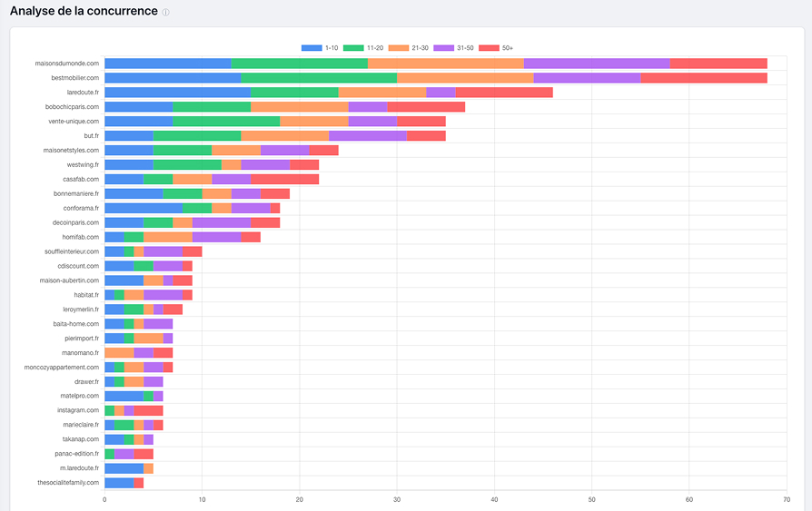Click the vente-unique.com label

[x=74, y=121]
